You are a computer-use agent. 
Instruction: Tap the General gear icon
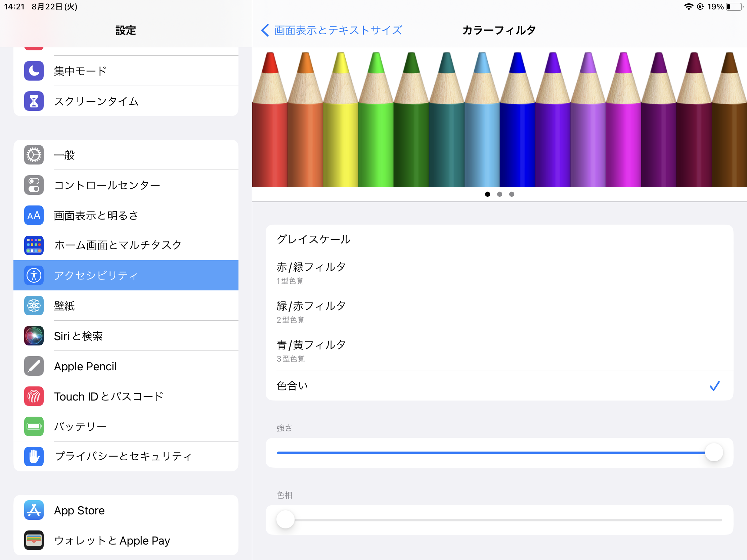(x=34, y=155)
